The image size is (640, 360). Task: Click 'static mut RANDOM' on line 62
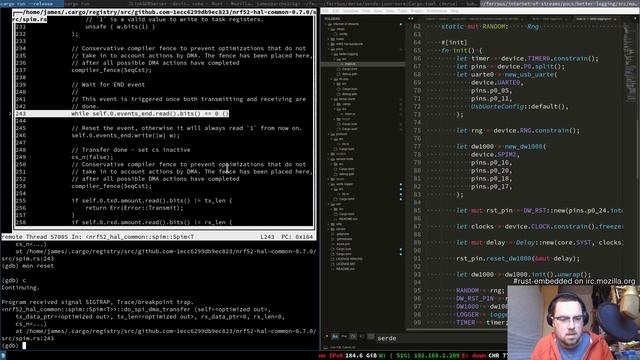[475, 27]
